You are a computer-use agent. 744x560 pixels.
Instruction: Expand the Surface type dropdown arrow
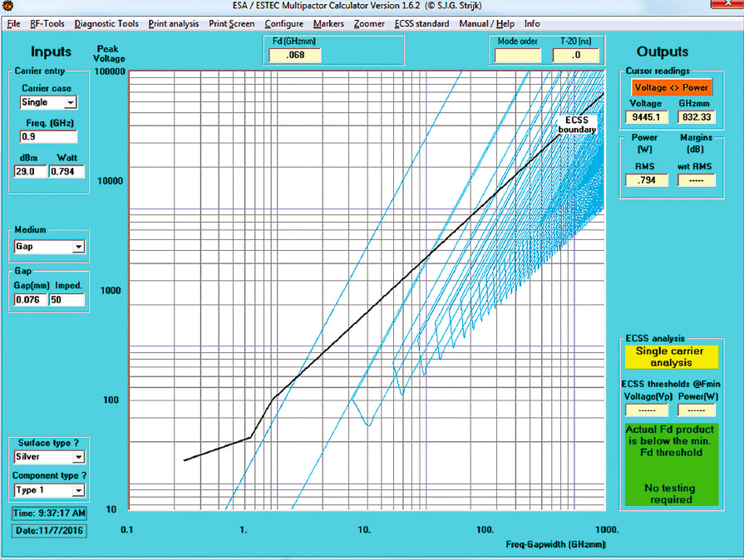click(x=78, y=457)
